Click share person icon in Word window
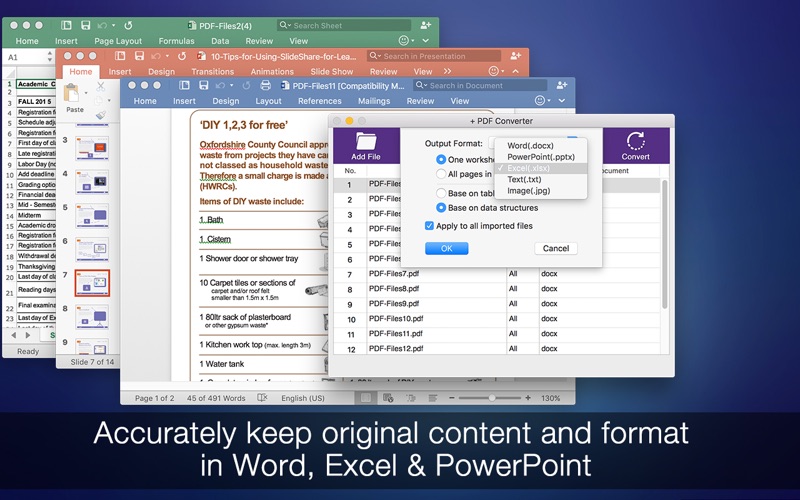 tap(562, 85)
